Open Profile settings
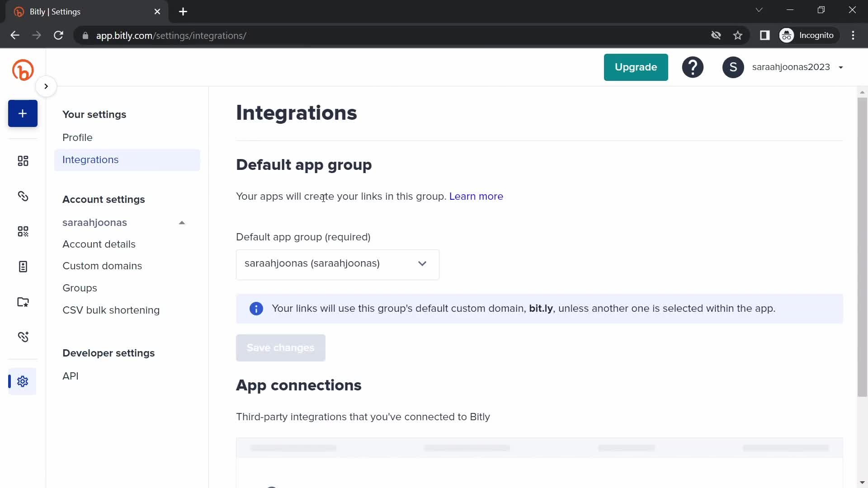 [77, 137]
